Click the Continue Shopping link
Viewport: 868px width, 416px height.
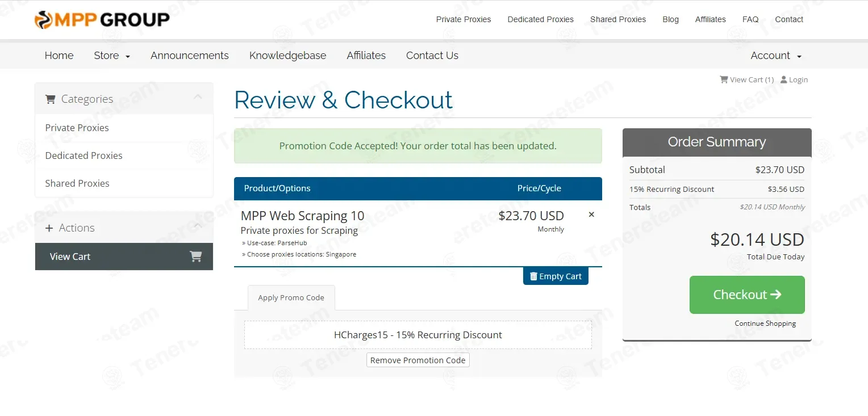765,323
